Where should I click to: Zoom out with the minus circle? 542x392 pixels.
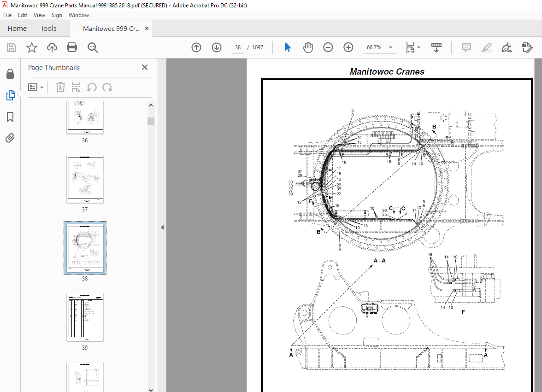coord(328,47)
